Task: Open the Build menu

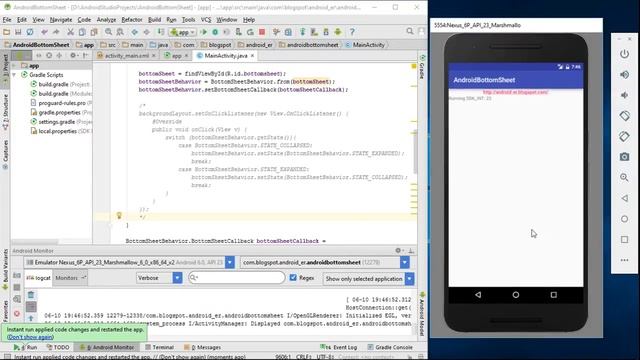Action: click(x=154, y=20)
